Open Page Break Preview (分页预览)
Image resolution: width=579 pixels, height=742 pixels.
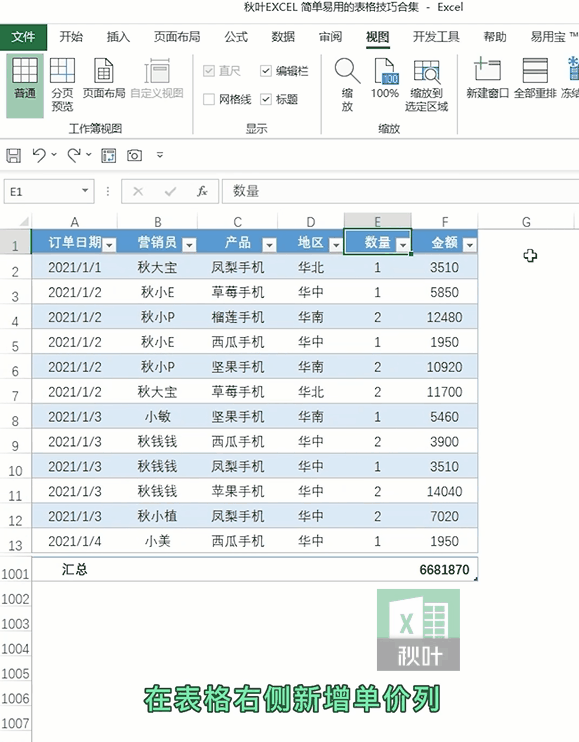(62, 85)
